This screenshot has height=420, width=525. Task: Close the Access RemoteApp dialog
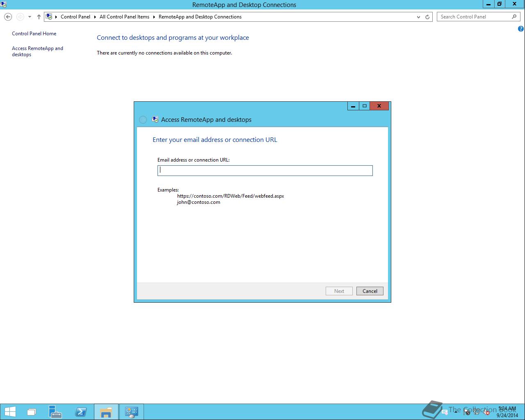point(379,106)
